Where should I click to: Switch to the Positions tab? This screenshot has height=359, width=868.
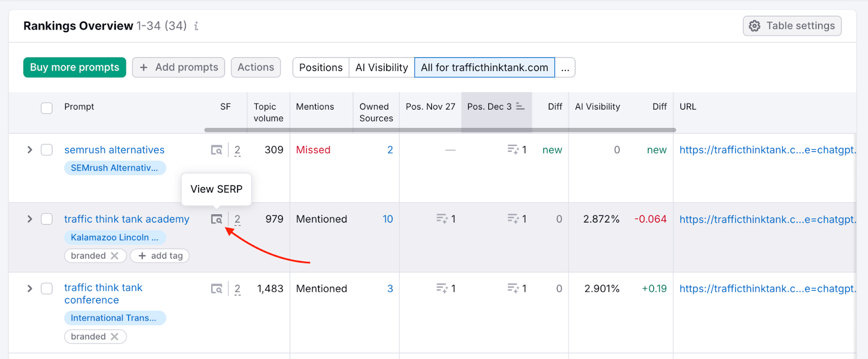point(321,68)
